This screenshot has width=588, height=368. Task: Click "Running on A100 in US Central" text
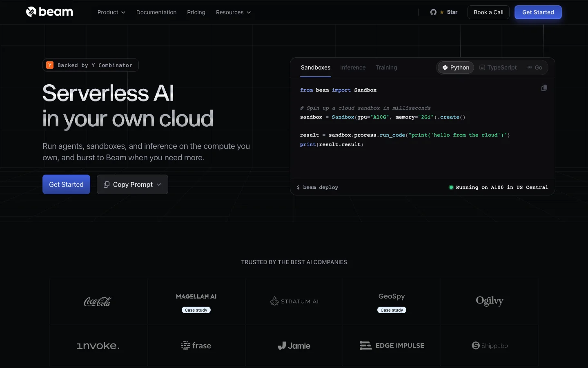click(x=502, y=187)
